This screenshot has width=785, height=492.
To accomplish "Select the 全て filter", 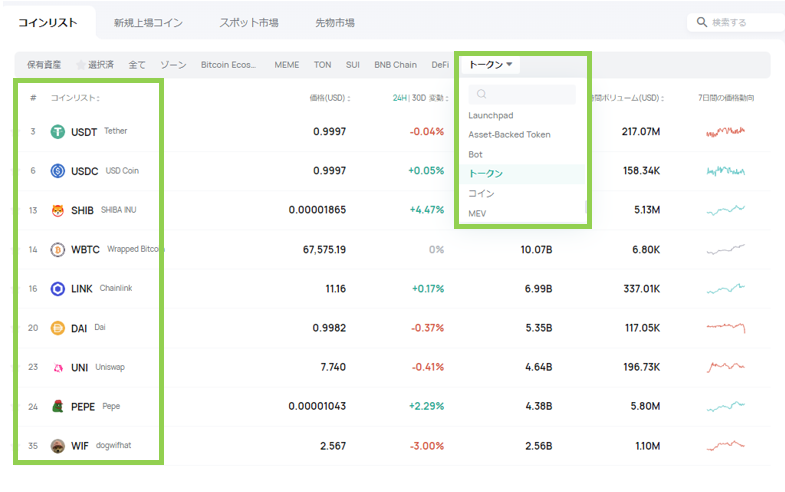I will (x=137, y=65).
